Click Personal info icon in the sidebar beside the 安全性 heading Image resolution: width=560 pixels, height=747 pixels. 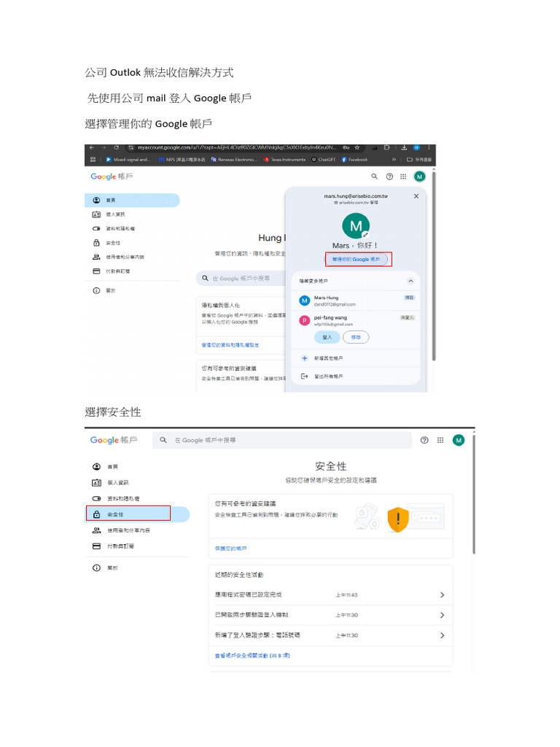point(97,483)
